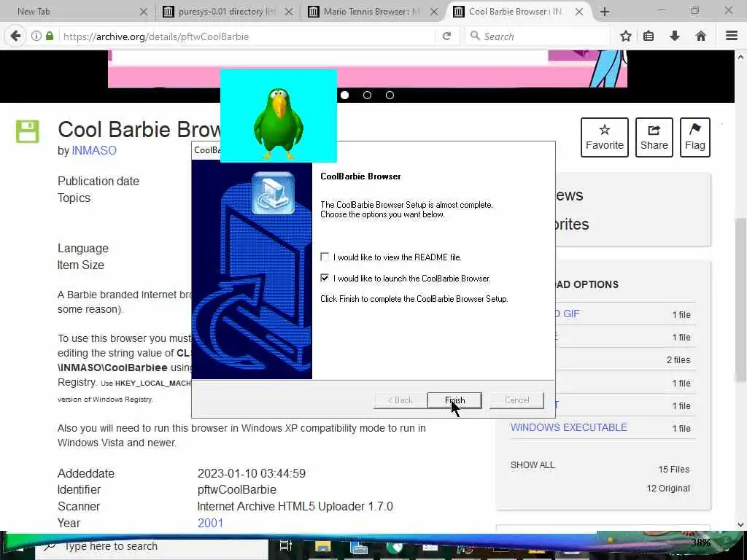
Task: Click the pftwCoolBarbie identifier text
Action: [x=237, y=489]
